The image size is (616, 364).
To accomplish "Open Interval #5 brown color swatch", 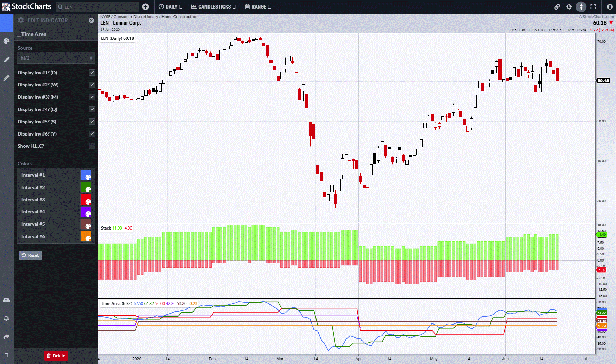I will (86, 224).
